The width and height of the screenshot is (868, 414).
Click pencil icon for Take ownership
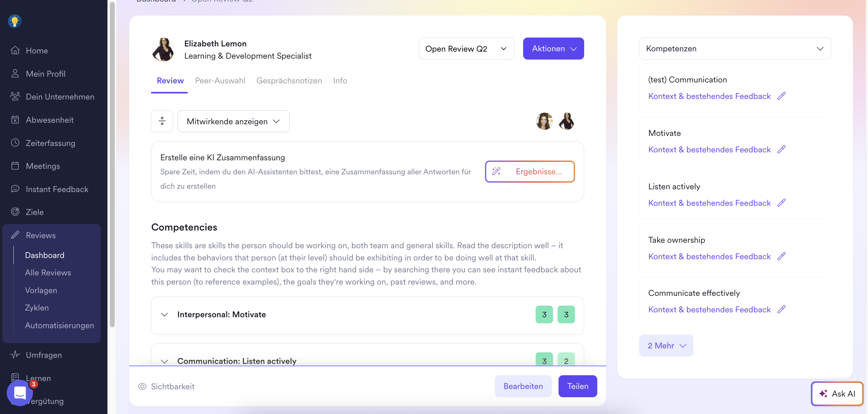781,256
